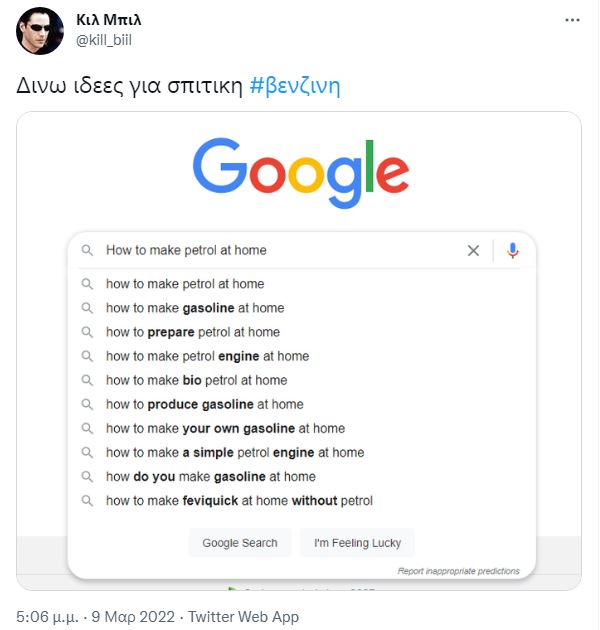Choose 'how do you make gasoline at home'
The image size is (600, 630).
pos(210,476)
